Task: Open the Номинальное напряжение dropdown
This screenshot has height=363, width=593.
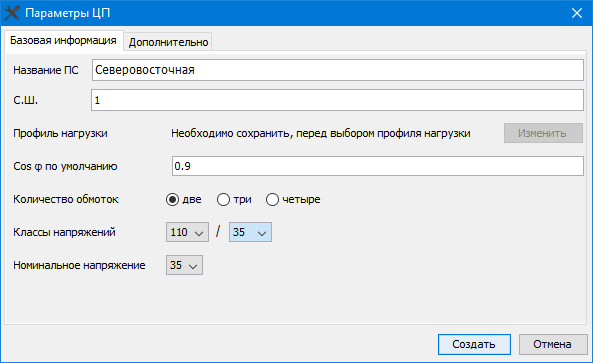Action: coord(184,265)
